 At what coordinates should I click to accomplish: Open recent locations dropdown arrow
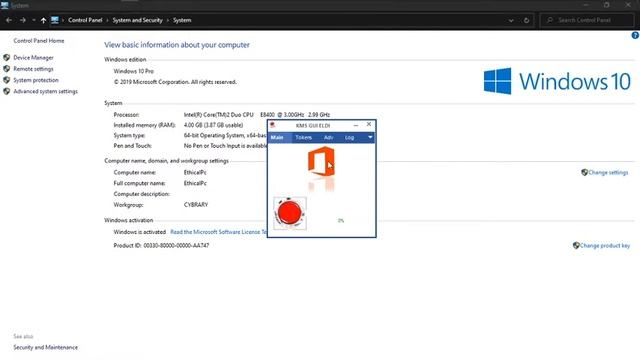pyautogui.click(x=33, y=20)
